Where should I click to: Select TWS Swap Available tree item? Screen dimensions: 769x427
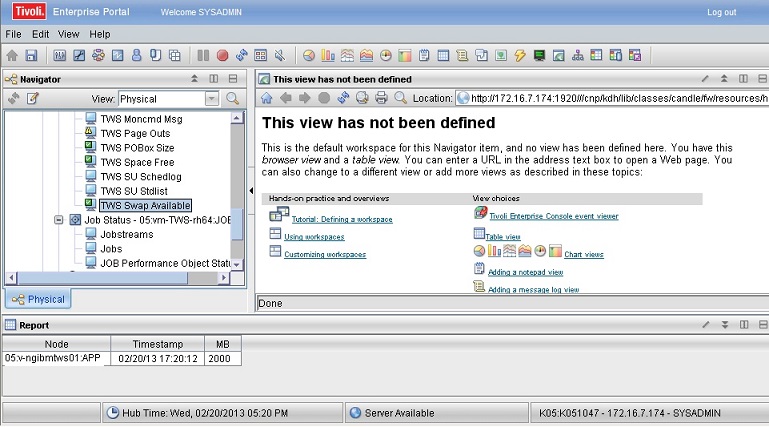[145, 205]
